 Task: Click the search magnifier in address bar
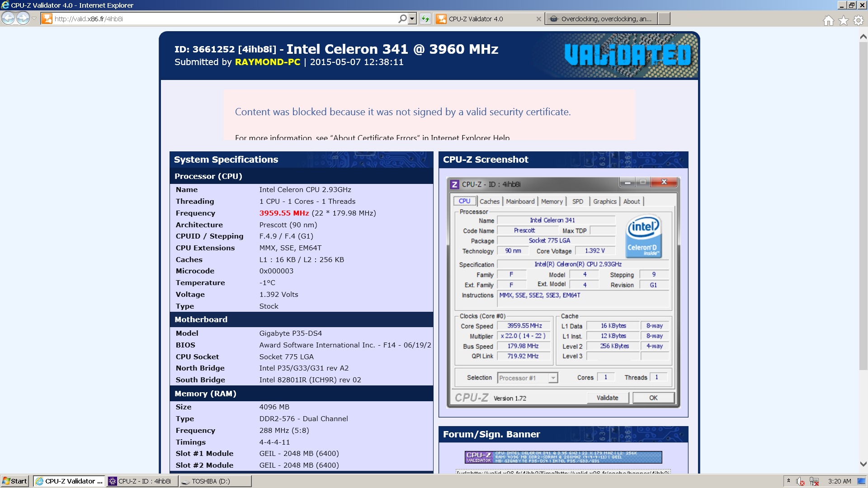pos(402,19)
